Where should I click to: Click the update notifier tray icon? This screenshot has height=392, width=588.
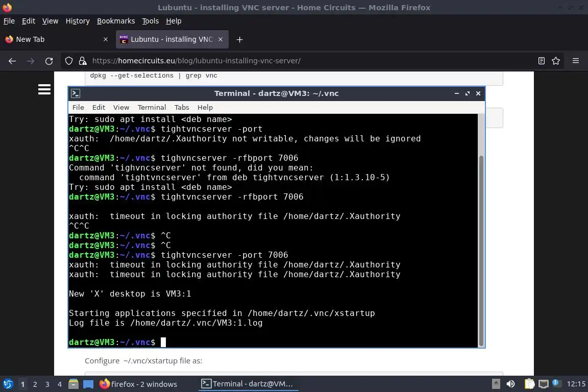pyautogui.click(x=557, y=383)
